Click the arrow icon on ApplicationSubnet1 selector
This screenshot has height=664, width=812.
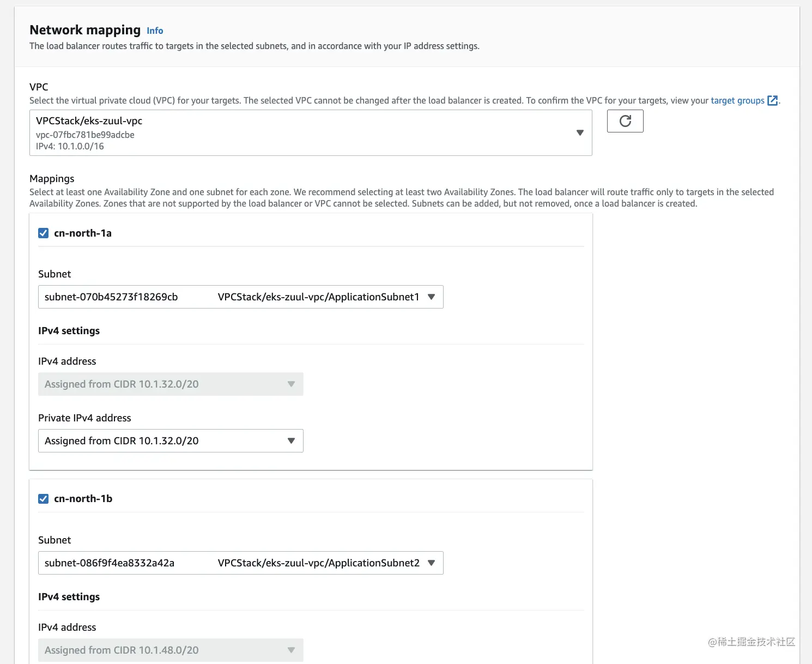point(431,297)
